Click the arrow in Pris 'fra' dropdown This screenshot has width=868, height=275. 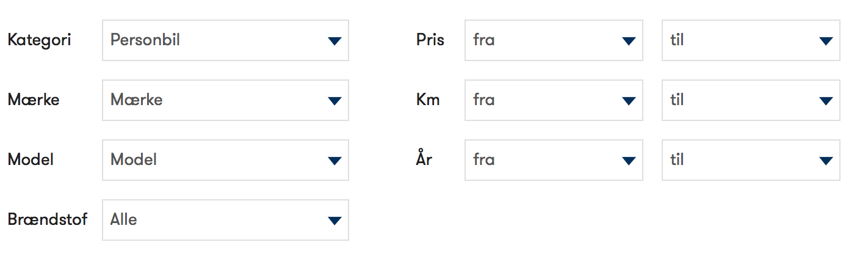[629, 41]
